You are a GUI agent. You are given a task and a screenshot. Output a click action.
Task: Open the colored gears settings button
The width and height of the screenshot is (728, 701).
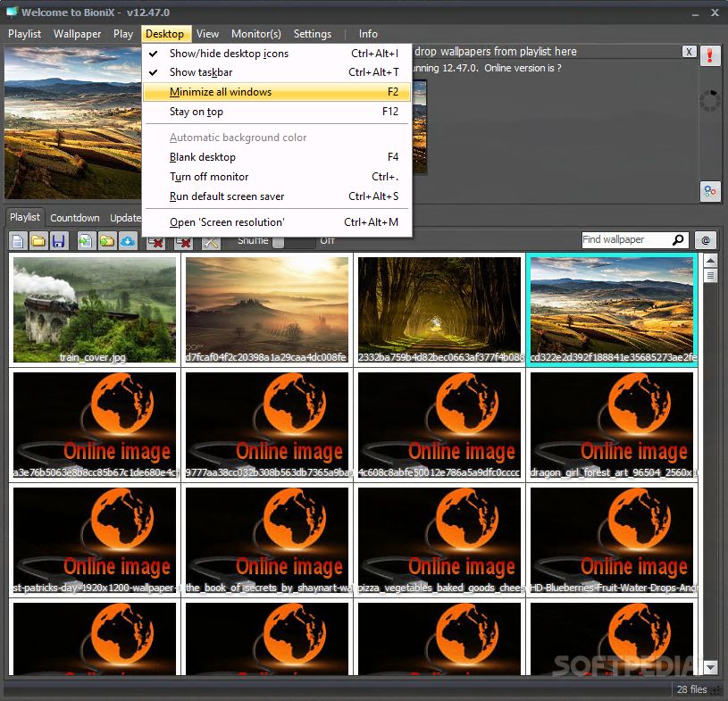click(710, 191)
